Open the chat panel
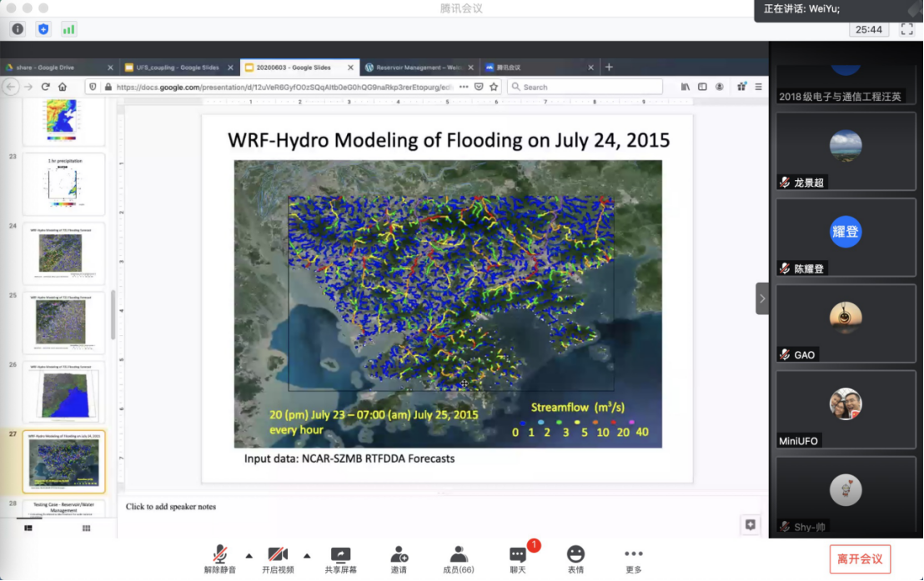The height and width of the screenshot is (581, 924). [x=518, y=559]
